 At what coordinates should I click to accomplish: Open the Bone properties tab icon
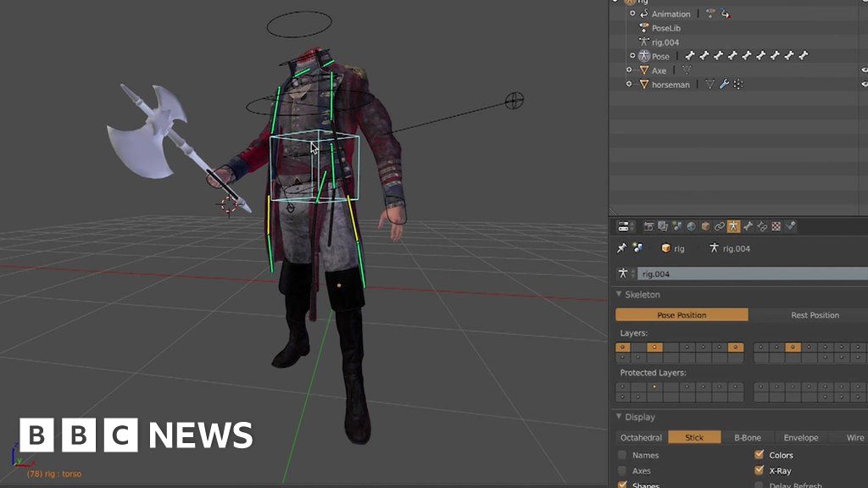pyautogui.click(x=748, y=226)
